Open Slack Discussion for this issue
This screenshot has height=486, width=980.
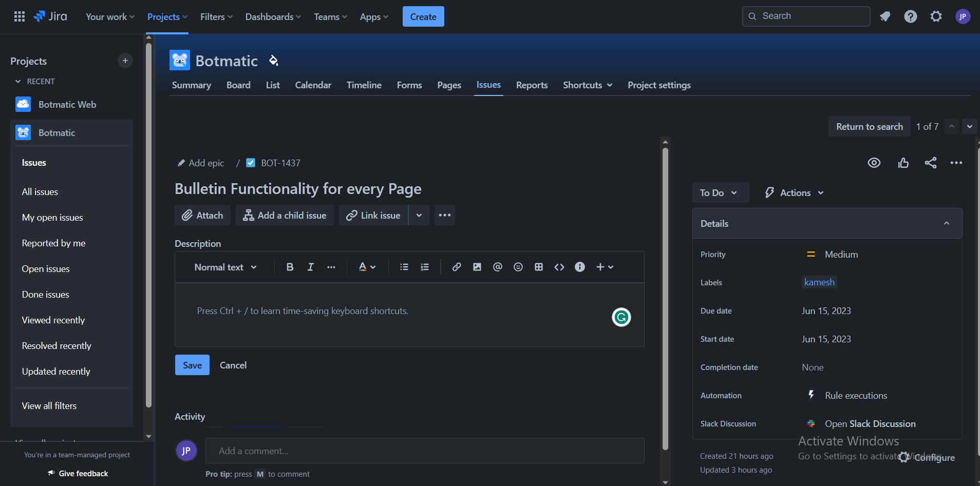point(870,423)
